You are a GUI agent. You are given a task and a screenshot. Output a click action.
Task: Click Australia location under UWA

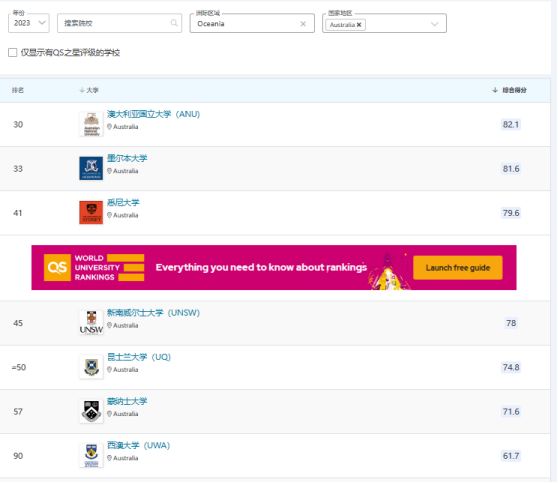123,458
